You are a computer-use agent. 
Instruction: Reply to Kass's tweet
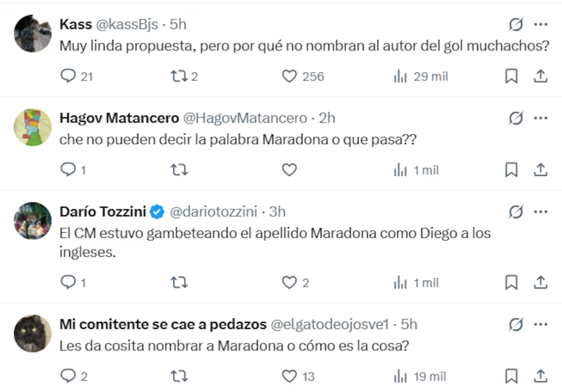pos(68,76)
